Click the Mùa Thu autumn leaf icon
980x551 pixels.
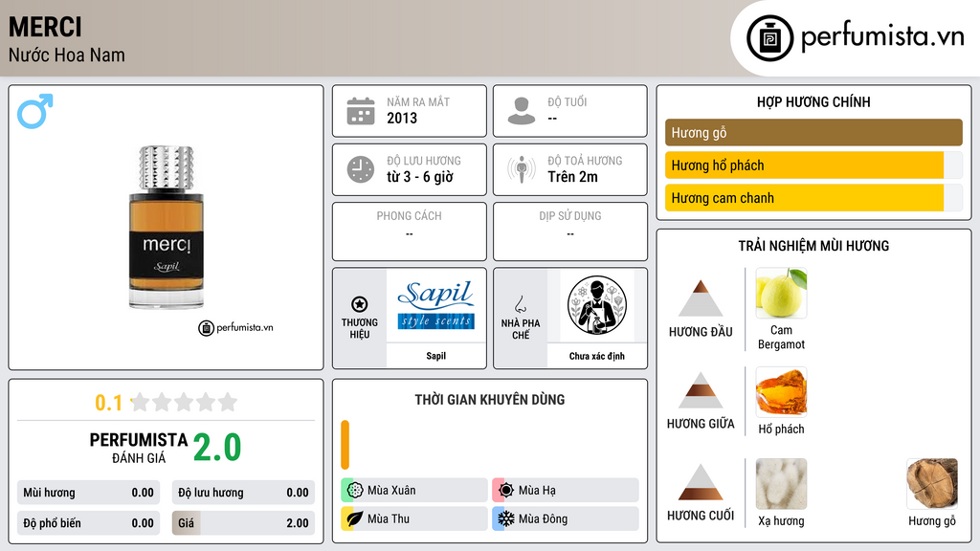click(x=355, y=518)
